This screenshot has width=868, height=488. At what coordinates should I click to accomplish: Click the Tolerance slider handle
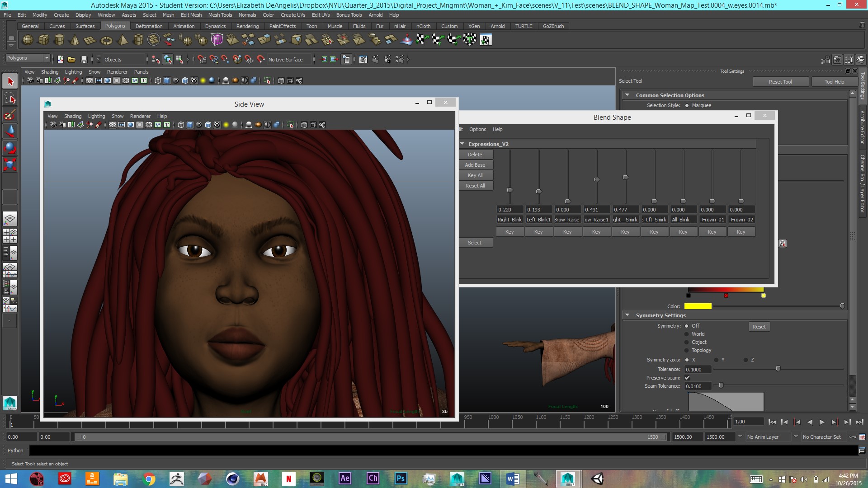coord(778,369)
